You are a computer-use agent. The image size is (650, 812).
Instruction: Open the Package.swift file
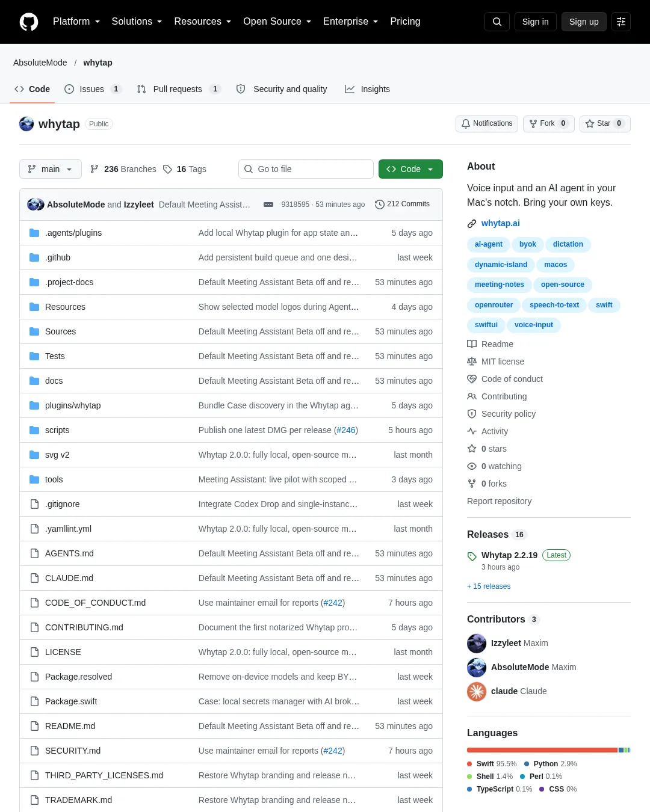(71, 701)
